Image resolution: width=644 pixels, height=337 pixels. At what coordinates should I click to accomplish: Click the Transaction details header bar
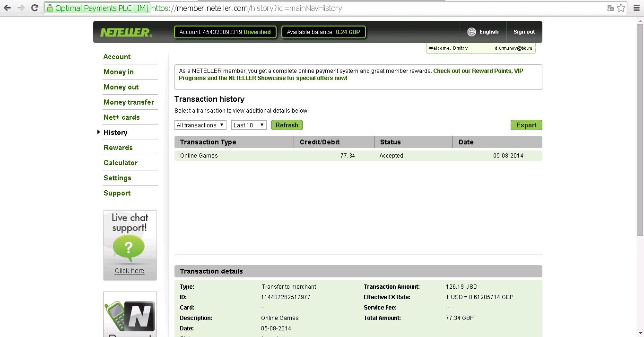(x=358, y=271)
